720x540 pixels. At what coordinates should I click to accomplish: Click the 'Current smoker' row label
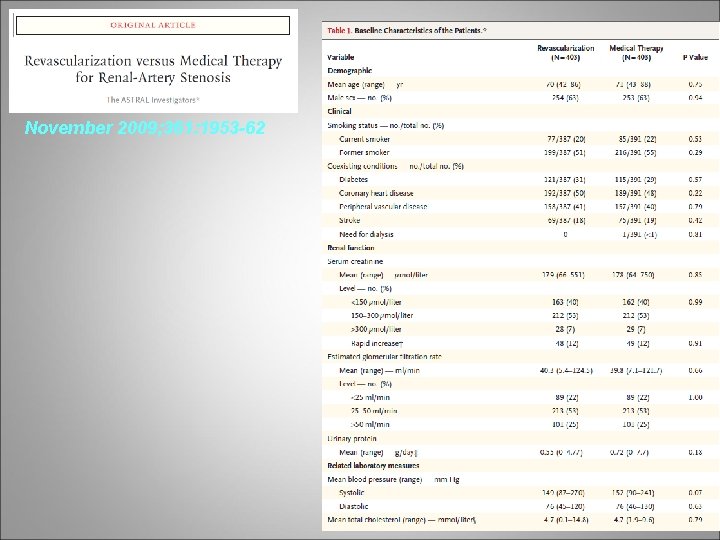pos(365,139)
